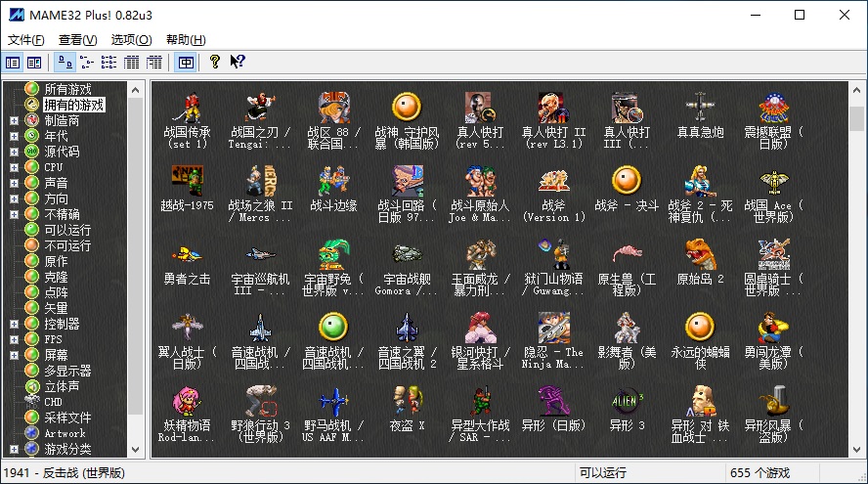Select the 夜盗 X game icon

pyautogui.click(x=407, y=400)
